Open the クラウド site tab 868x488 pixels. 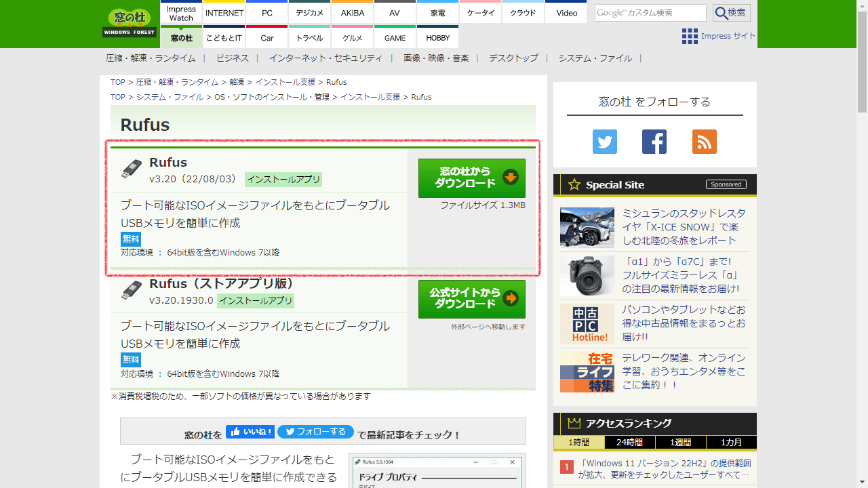point(524,13)
